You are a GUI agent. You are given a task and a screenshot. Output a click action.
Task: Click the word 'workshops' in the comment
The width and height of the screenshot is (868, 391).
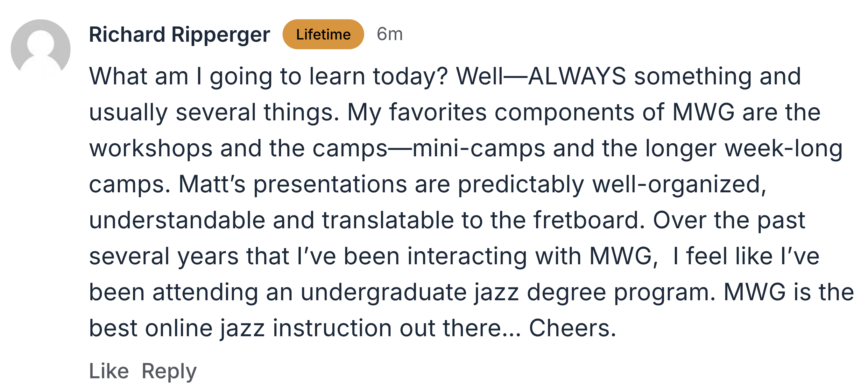pos(151,148)
